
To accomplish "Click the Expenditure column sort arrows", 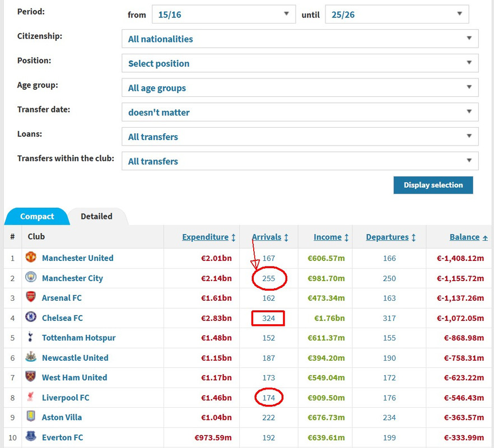I will pos(234,237).
